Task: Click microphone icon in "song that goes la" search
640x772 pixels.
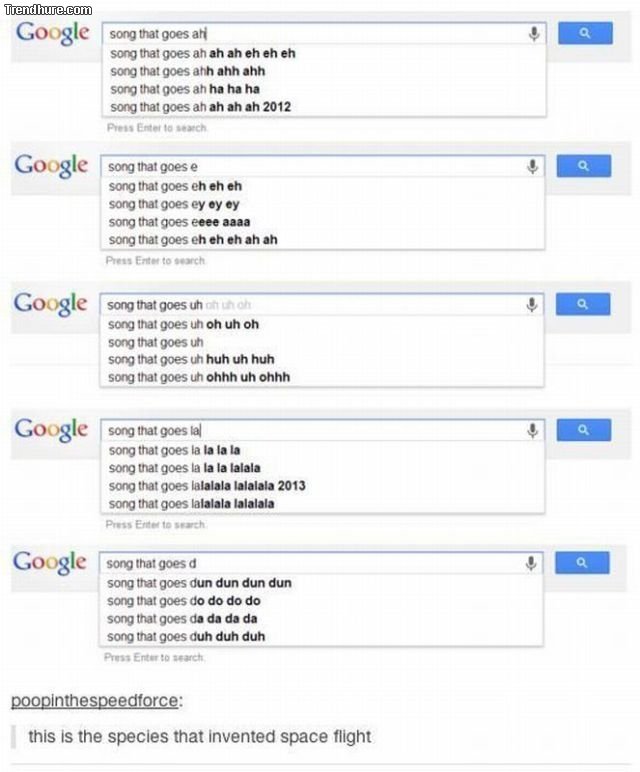Action: coord(534,430)
